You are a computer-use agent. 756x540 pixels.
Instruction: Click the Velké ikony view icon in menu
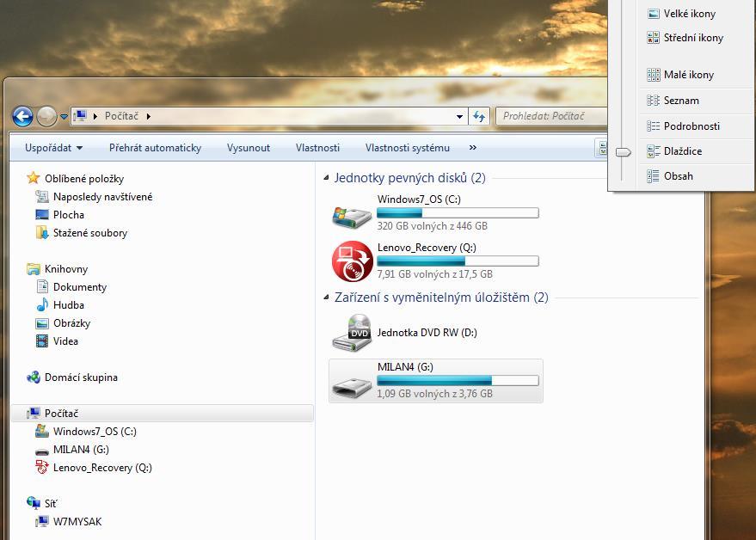coord(654,14)
